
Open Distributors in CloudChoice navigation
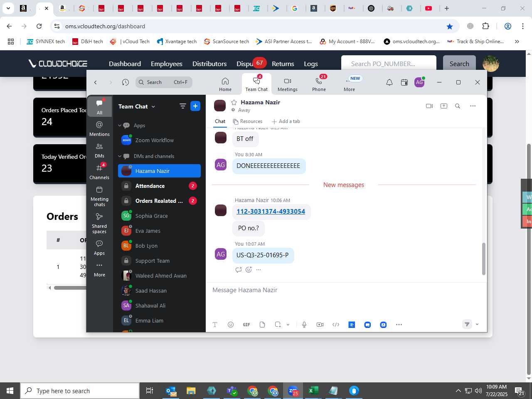point(209,64)
